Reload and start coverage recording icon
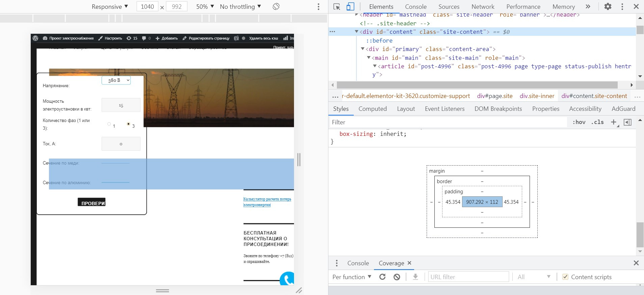 click(382, 277)
